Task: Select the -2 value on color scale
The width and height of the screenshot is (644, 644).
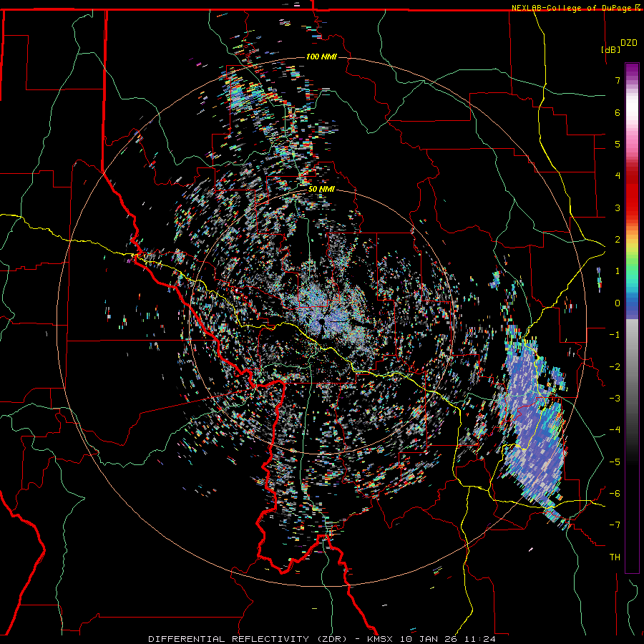Action: 615,366
